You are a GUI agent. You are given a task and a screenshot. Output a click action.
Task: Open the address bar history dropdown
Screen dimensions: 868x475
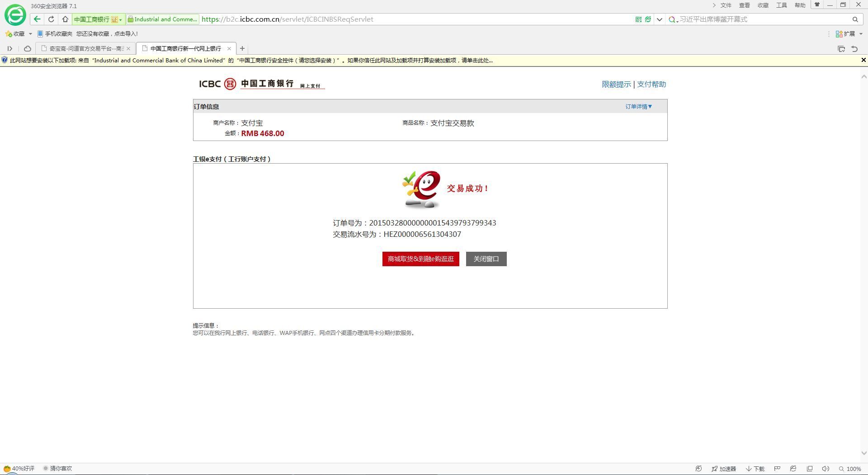click(x=659, y=19)
